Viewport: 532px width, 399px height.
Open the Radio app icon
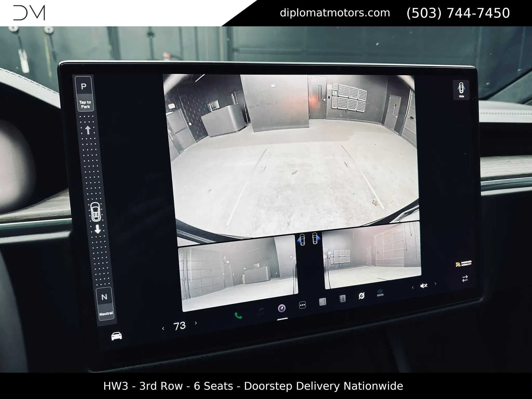[323, 302]
